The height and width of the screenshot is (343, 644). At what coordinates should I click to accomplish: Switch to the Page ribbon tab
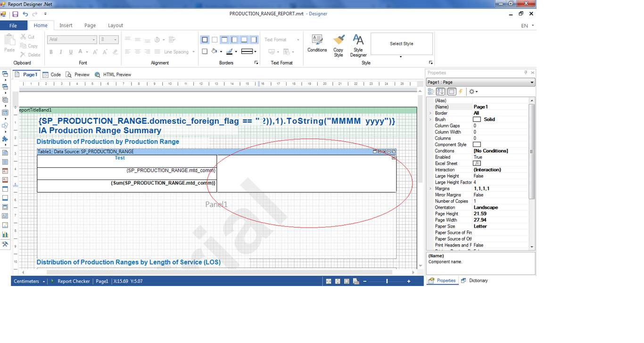coord(90,25)
